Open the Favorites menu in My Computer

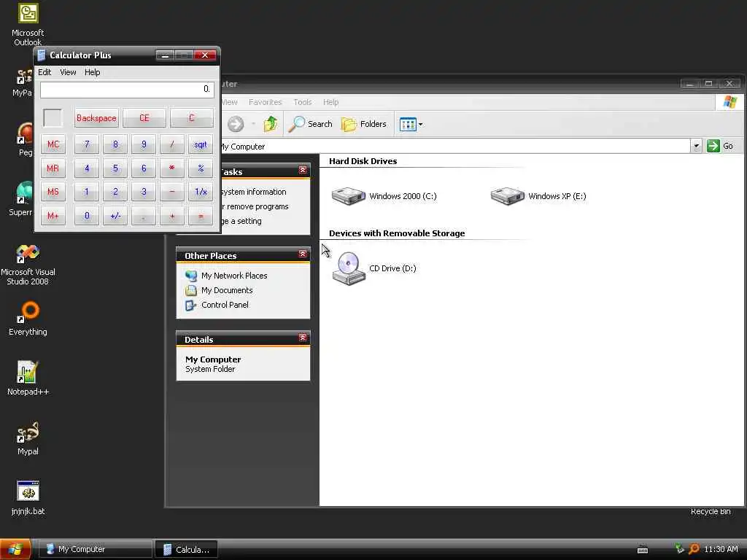(265, 102)
